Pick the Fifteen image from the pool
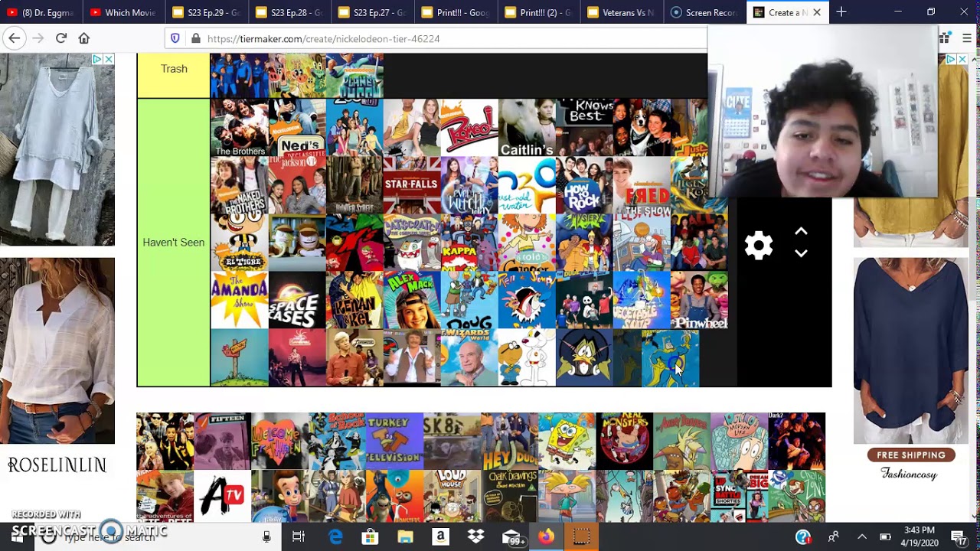The image size is (980, 551). [222, 441]
